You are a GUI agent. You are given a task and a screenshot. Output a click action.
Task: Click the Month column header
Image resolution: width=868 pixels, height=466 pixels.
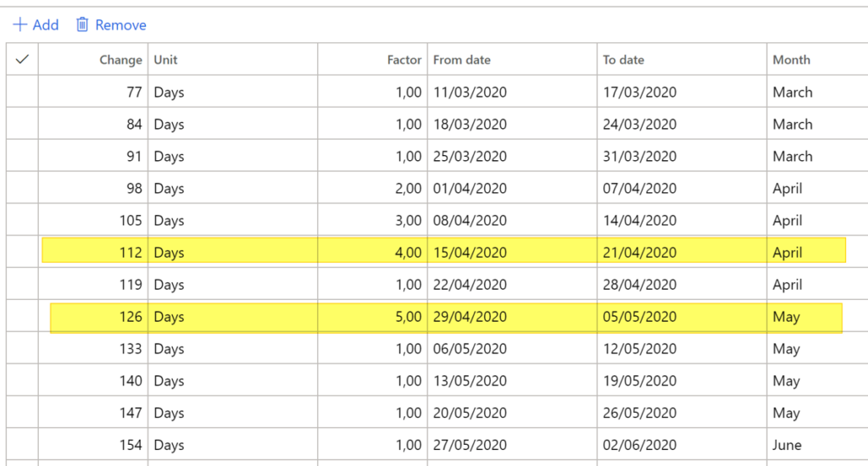(x=818, y=59)
